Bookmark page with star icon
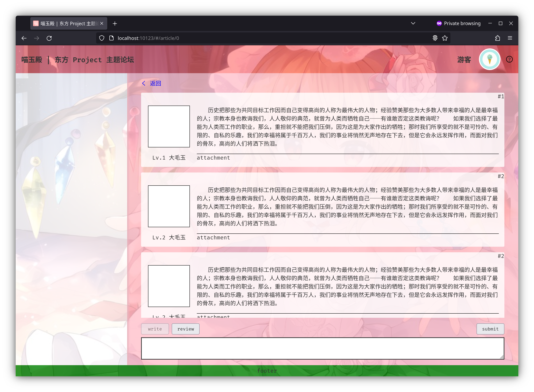 tap(445, 38)
